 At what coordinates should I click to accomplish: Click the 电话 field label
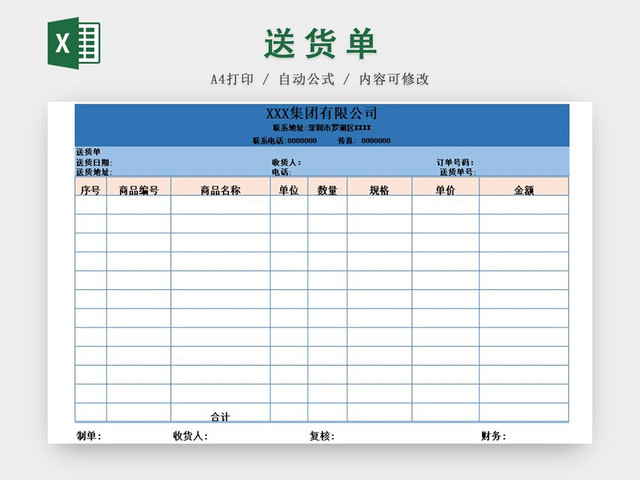282,172
